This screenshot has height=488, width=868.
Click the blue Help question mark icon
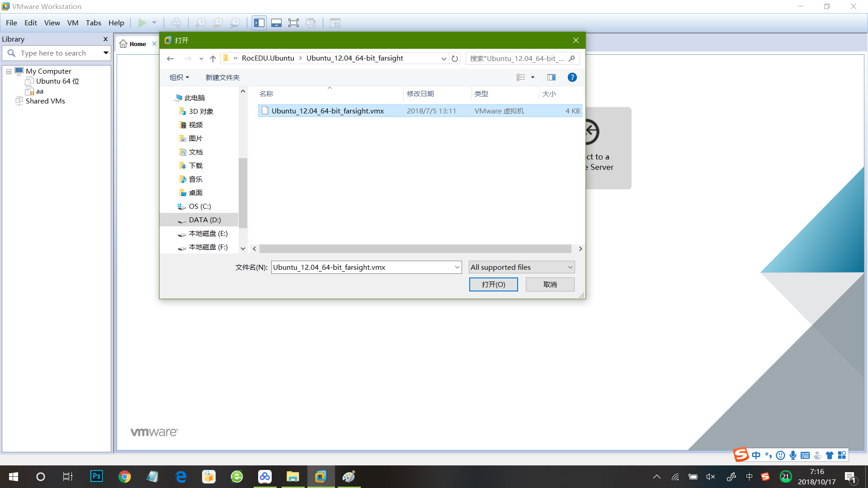point(572,77)
